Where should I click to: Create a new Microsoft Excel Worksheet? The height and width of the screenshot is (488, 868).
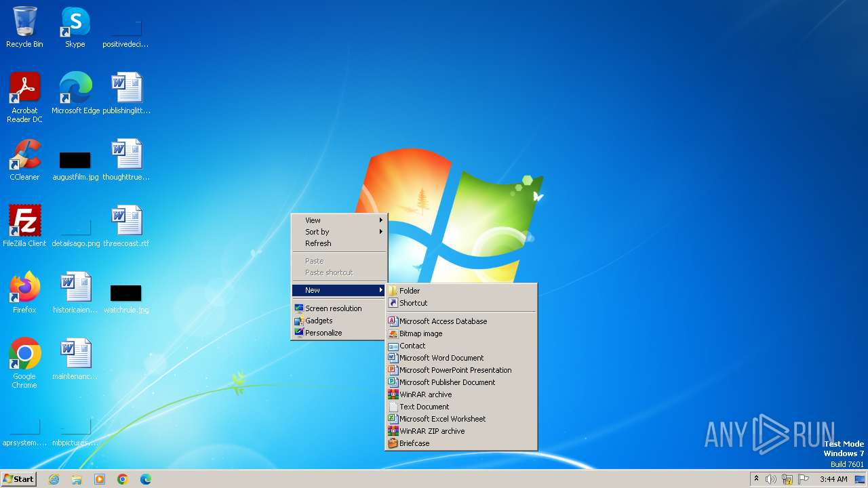(461, 419)
